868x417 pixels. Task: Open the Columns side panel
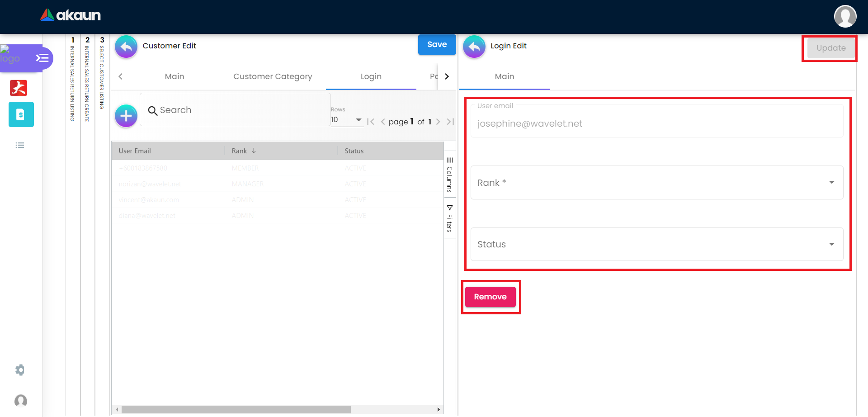(449, 175)
